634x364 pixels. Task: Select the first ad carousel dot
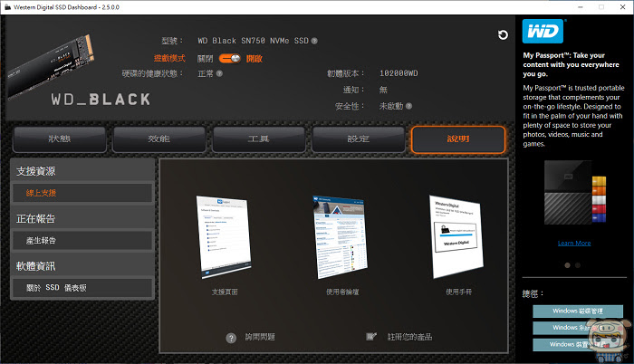pos(567,265)
